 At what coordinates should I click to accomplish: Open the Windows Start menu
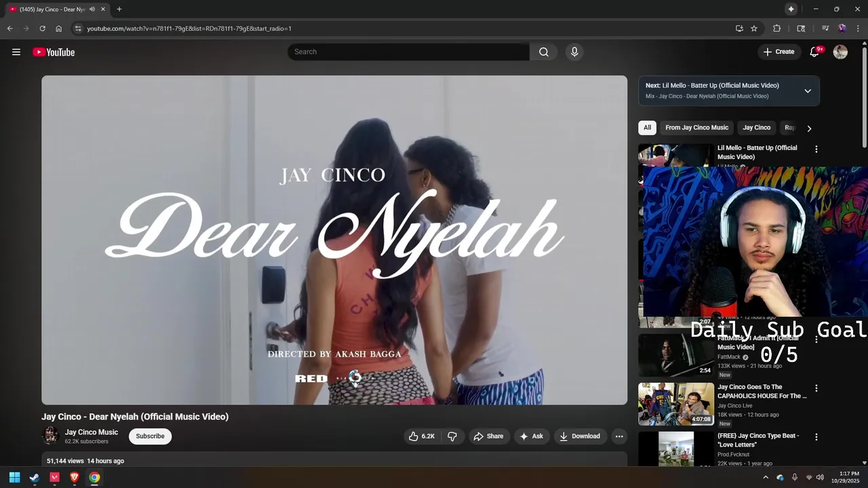tap(14, 477)
